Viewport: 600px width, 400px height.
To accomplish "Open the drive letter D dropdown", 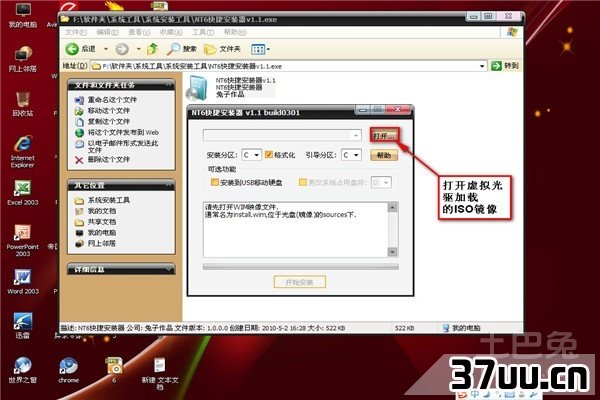I will coord(386,183).
